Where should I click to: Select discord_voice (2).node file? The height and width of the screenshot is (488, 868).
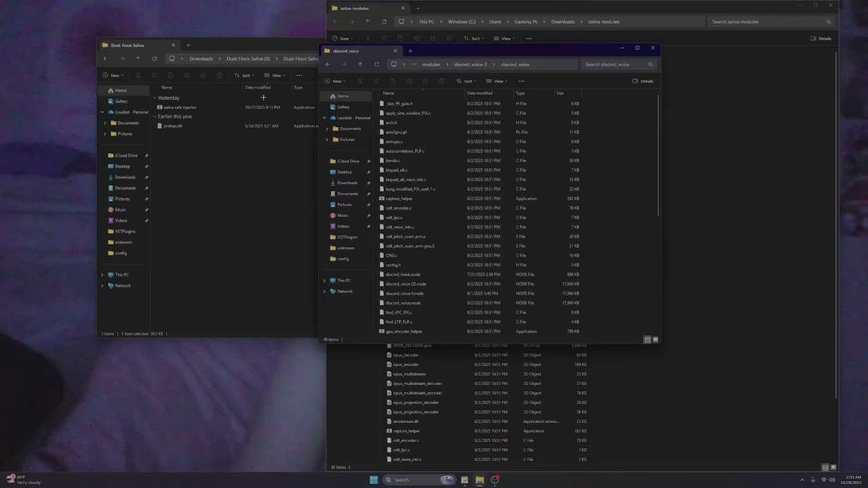coord(406,284)
